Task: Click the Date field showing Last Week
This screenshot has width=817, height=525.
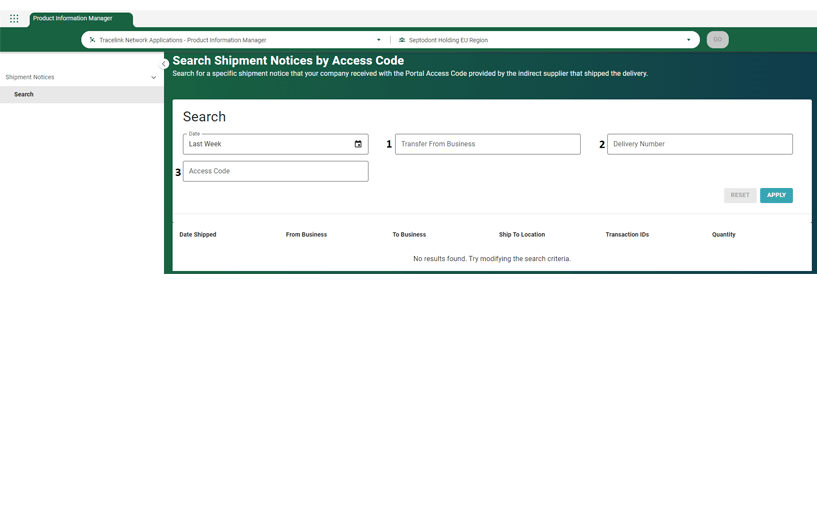Action: [x=276, y=144]
